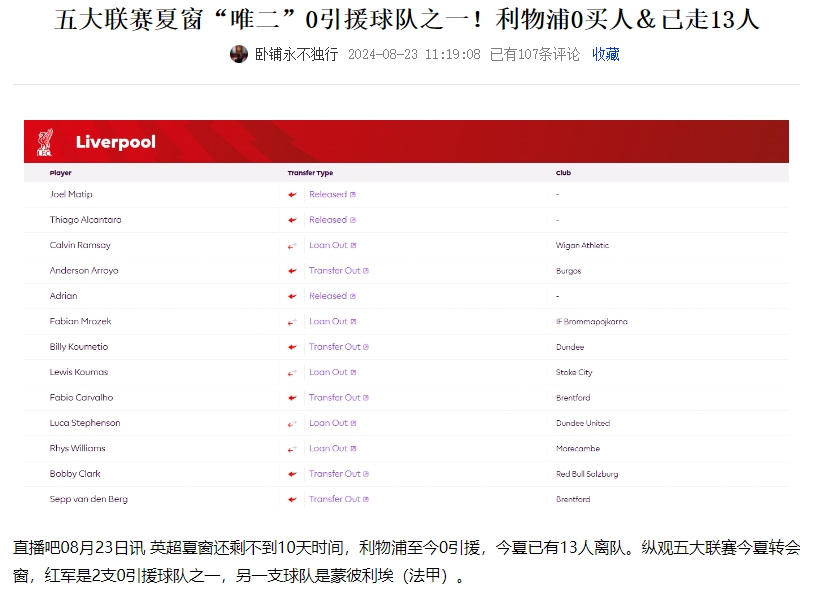
Task: Click the Released link for Joel Matip
Action: coord(328,194)
